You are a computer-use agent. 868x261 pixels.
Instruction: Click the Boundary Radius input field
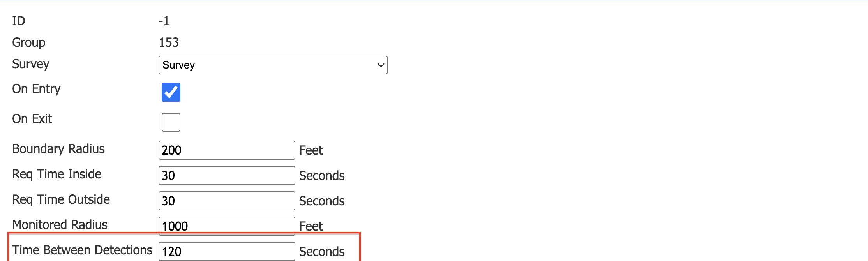tap(226, 150)
